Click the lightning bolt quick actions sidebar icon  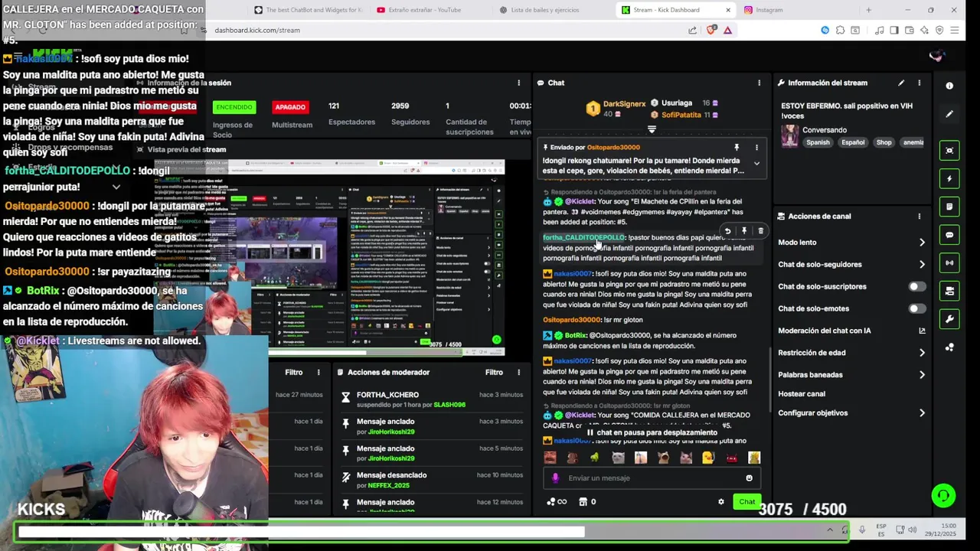tap(949, 178)
